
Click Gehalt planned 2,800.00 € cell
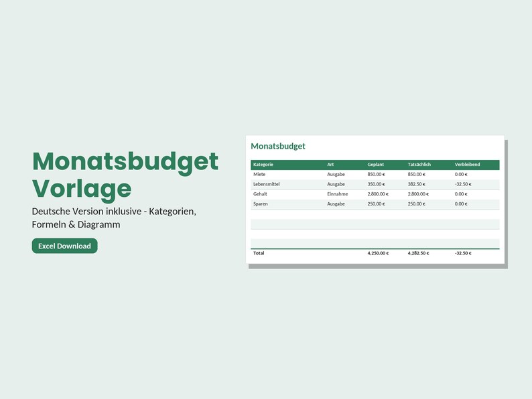[378, 194]
